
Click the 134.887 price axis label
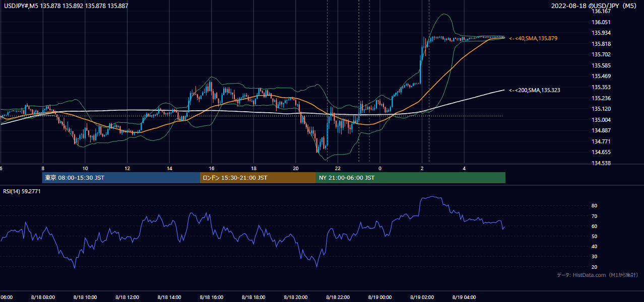601,130
